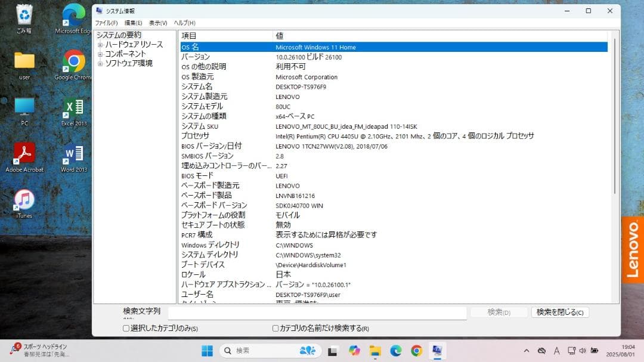
Task: Click the 検索(D) button
Action: 499,313
